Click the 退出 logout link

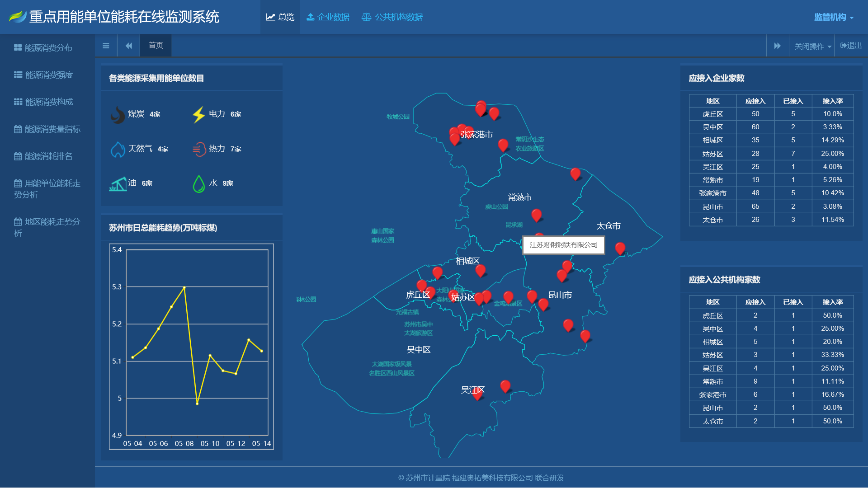pos(851,46)
